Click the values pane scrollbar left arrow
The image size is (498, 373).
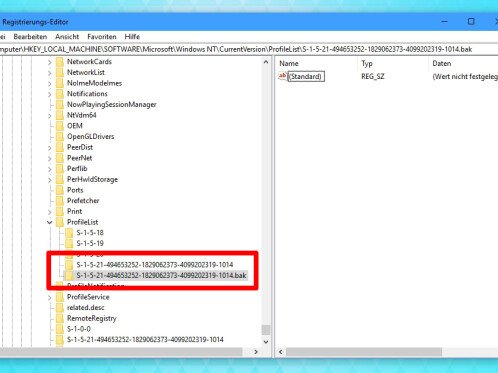click(281, 352)
